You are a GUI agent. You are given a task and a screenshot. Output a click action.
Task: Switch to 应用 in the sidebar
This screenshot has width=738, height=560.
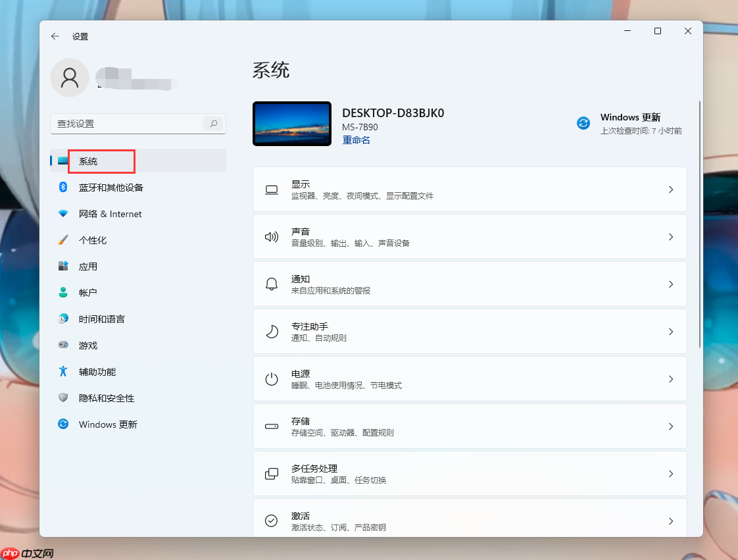(89, 266)
